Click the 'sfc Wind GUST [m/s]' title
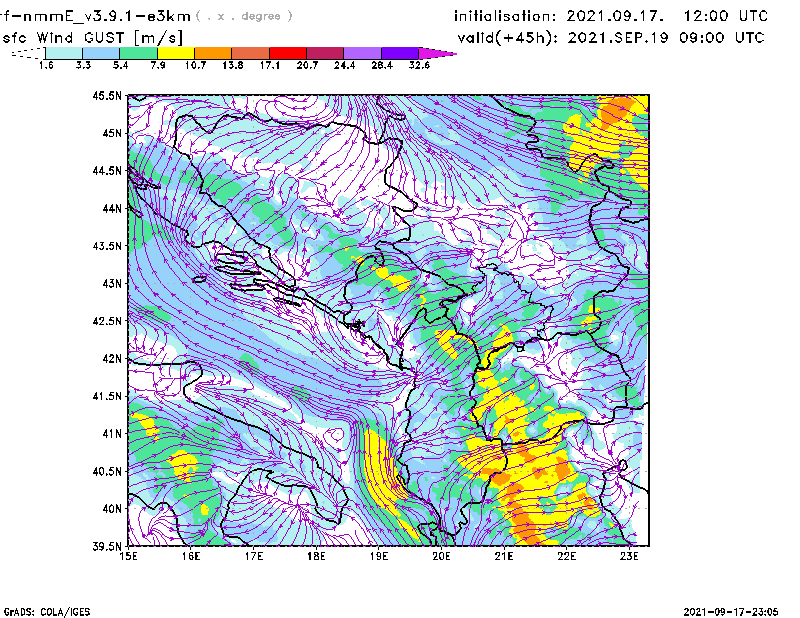 pyautogui.click(x=92, y=38)
